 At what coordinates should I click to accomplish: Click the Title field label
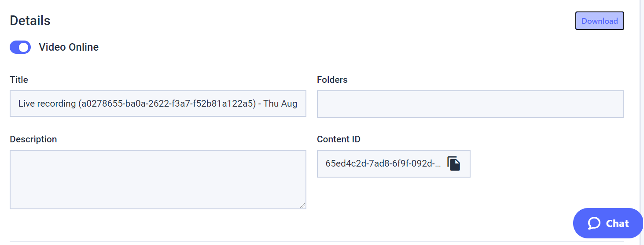19,80
